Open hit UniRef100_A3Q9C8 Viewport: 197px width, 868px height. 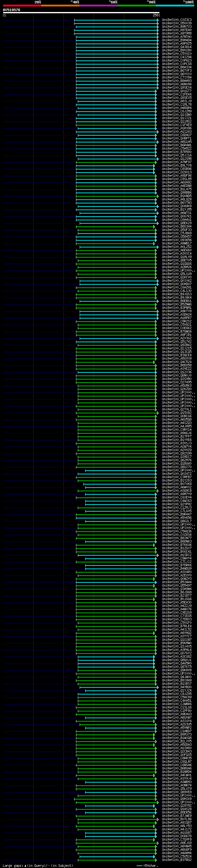point(176,491)
